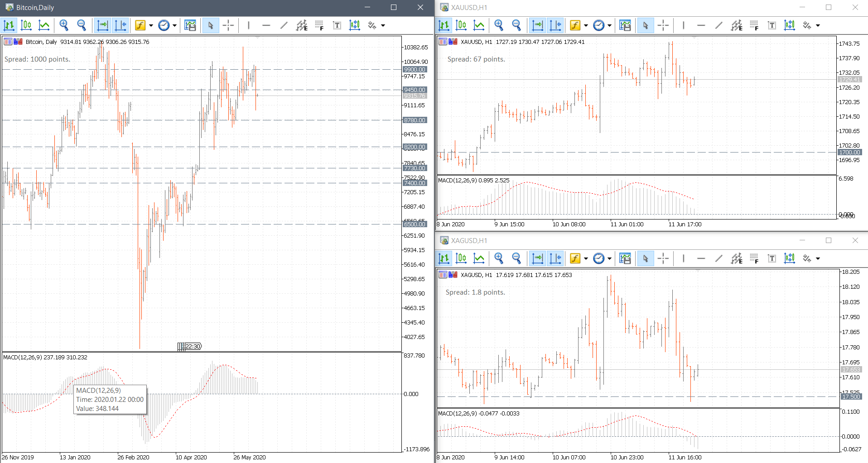The image size is (868, 463).
Task: Open Templates icon in XAUUSD toolbar
Action: click(625, 25)
